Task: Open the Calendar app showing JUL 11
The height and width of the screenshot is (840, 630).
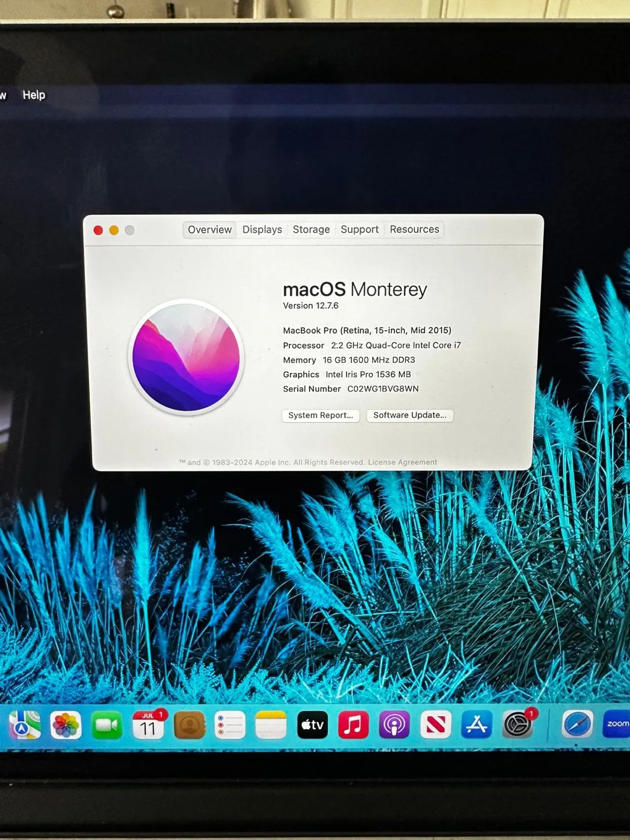Action: tap(148, 725)
